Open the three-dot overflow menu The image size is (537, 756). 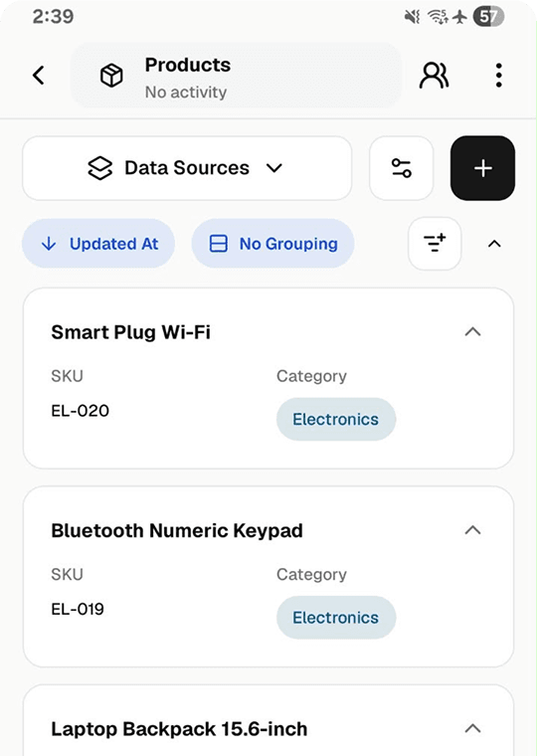[499, 76]
